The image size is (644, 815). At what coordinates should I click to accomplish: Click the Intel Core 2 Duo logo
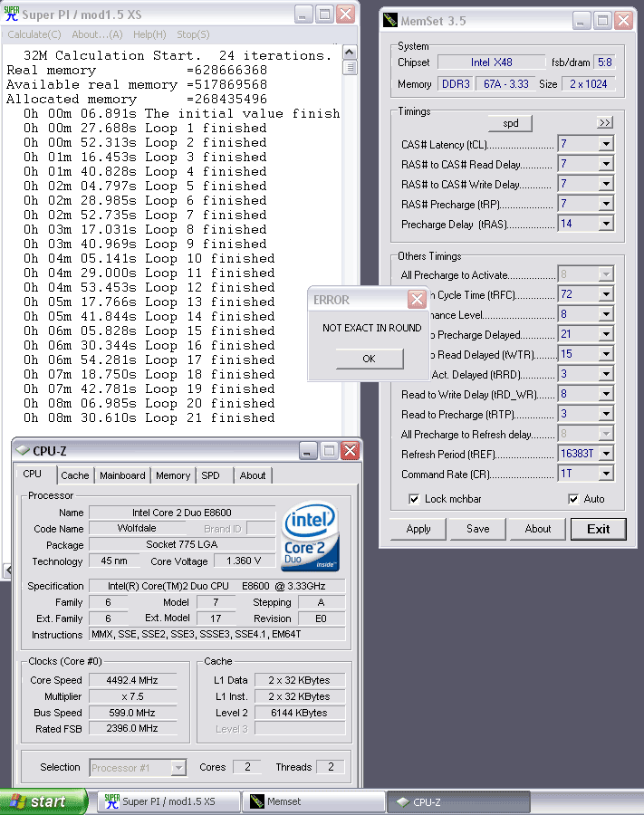311,536
